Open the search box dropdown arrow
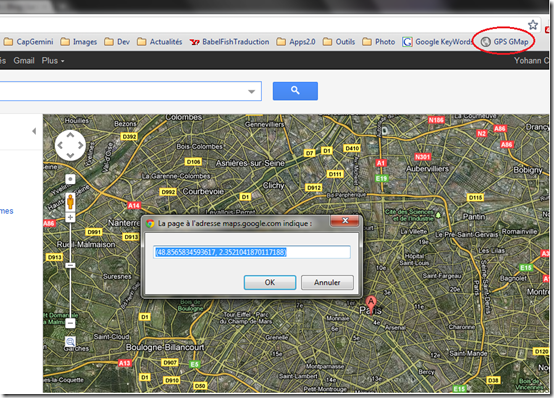Image resolution: width=554 pixels, height=398 pixels. click(251, 91)
